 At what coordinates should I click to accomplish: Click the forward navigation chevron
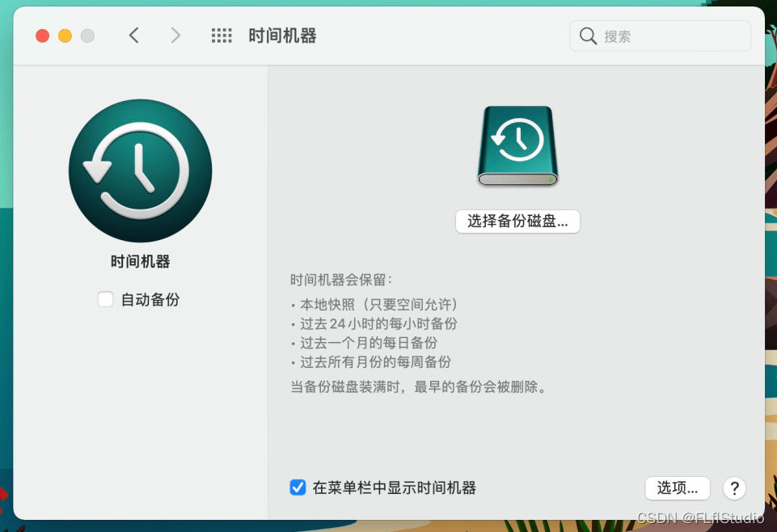pos(175,36)
